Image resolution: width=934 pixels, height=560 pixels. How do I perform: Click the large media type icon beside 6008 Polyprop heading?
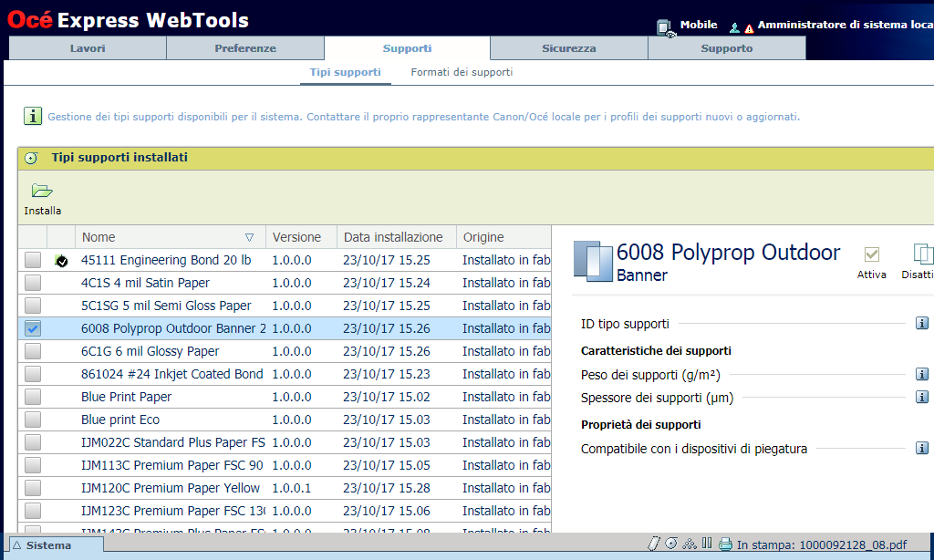coord(593,261)
